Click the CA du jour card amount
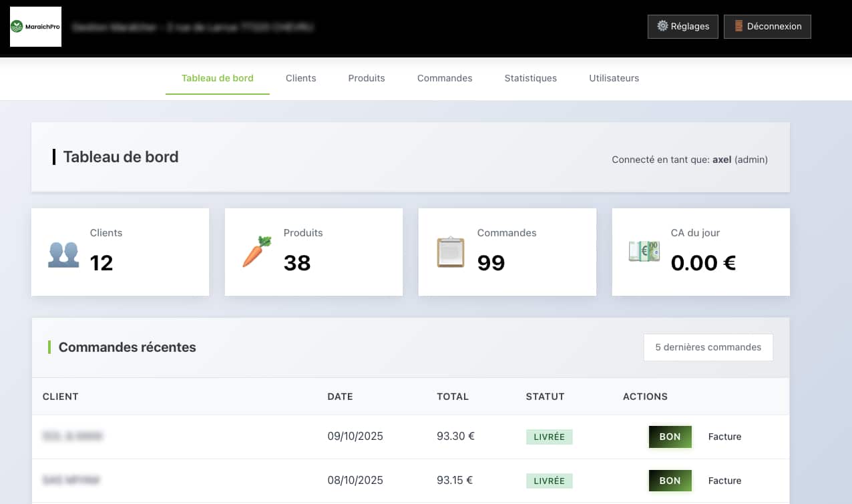The height and width of the screenshot is (504, 852). pos(703,263)
